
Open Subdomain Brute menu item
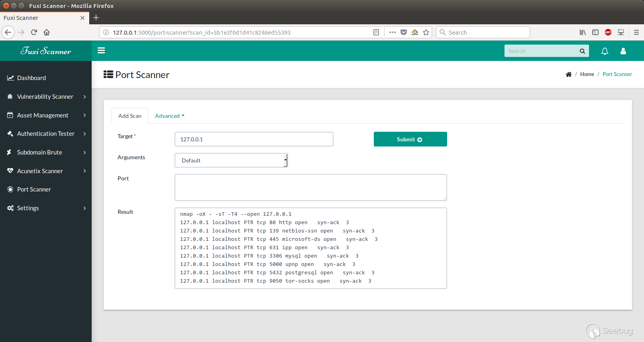point(46,152)
